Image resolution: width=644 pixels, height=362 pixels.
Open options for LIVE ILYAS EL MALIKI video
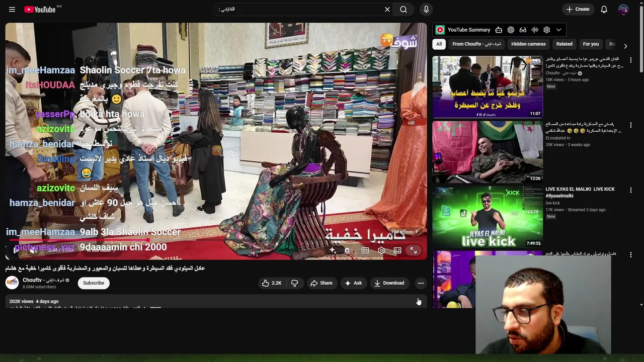(x=631, y=190)
